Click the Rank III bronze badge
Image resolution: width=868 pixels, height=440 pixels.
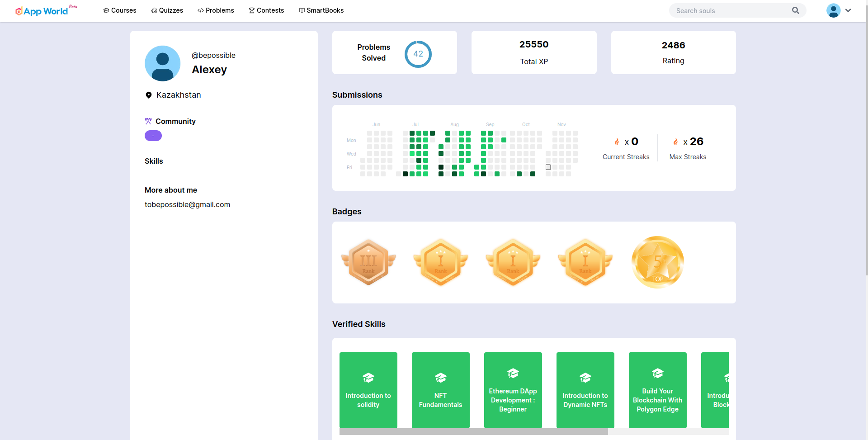(x=368, y=262)
